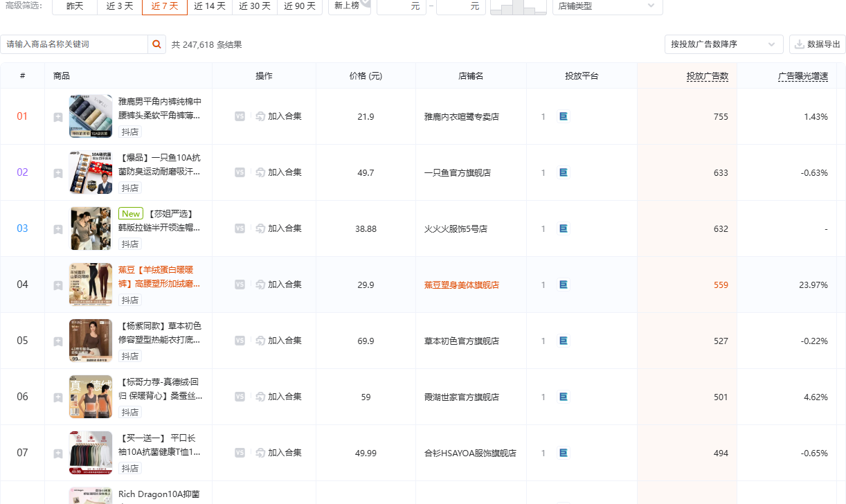Click VS compare icon for 蕉豆塑身美体 row
Screen dimensions: 846x504
240,285
